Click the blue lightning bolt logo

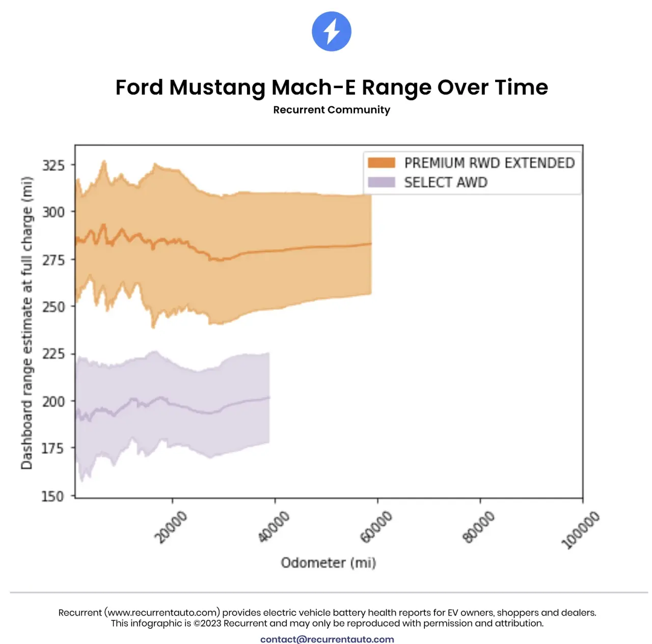pyautogui.click(x=331, y=32)
